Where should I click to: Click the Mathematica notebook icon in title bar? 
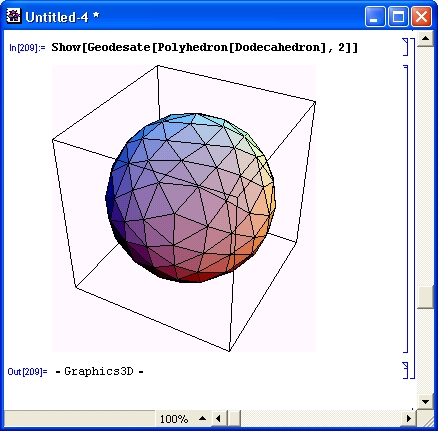(x=14, y=16)
